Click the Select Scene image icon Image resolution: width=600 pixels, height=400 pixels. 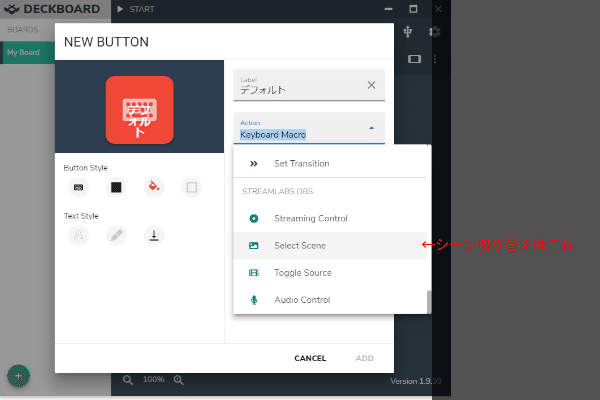pyautogui.click(x=253, y=246)
